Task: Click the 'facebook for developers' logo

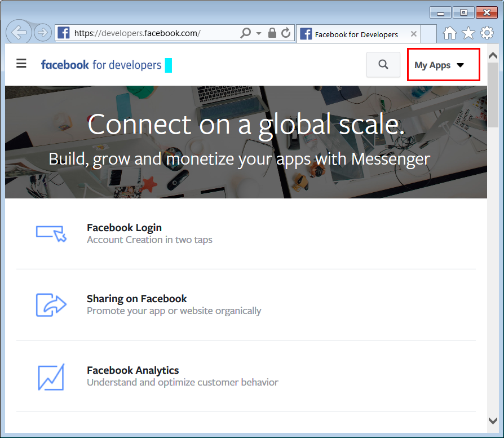Action: coord(101,65)
